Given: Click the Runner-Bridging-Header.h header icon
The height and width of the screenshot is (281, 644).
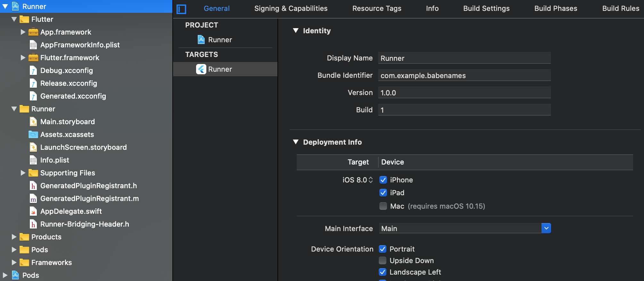Looking at the screenshot, I should pos(33,224).
